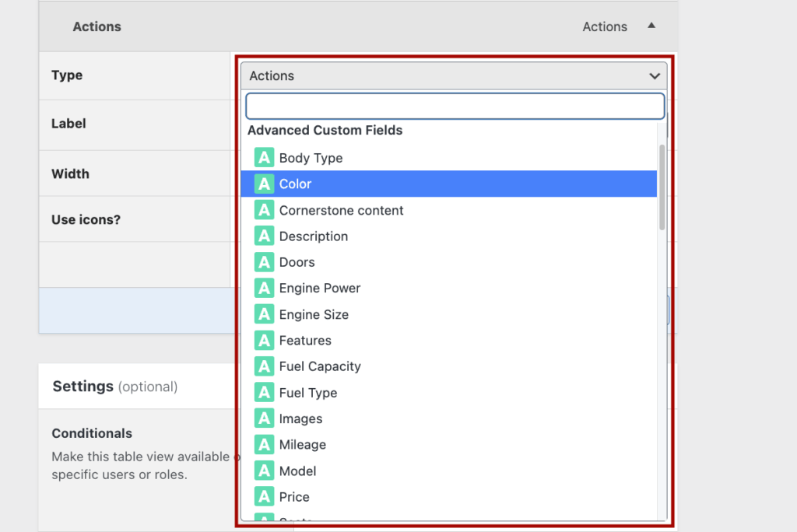This screenshot has height=532, width=797.
Task: Choose Fuel Type from the dropdown list
Action: click(307, 392)
